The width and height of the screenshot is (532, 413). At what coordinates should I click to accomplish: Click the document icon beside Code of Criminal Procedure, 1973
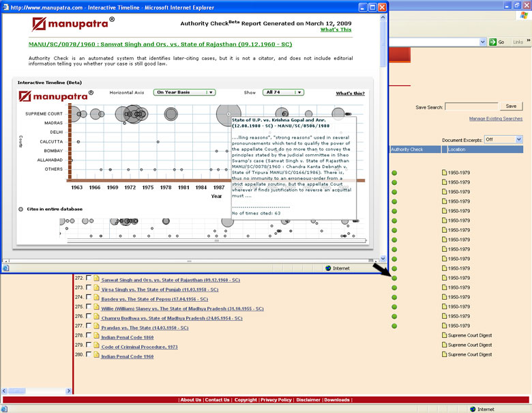[96, 345]
